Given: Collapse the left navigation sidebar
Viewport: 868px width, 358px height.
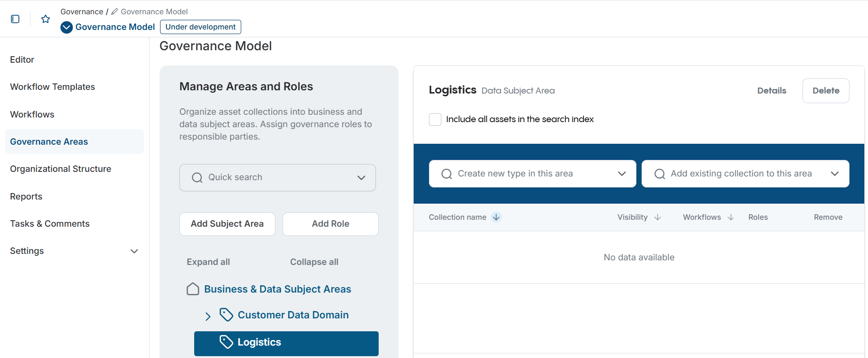Looking at the screenshot, I should tap(15, 19).
